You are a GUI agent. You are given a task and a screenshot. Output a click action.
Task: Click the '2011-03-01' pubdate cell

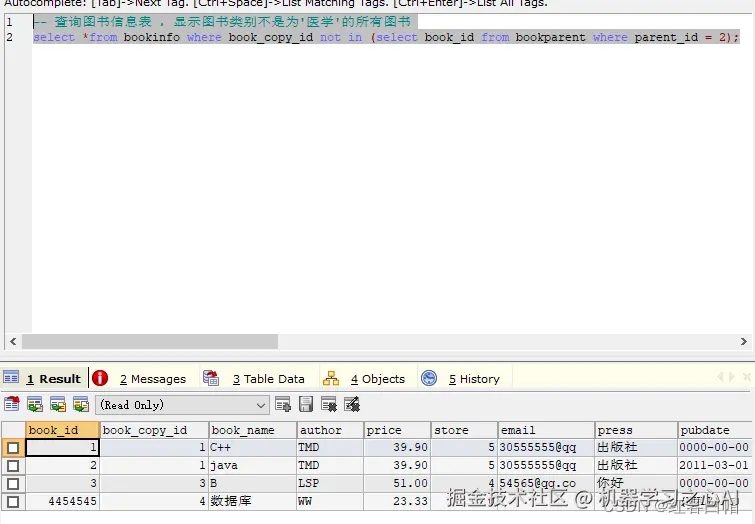pos(715,465)
